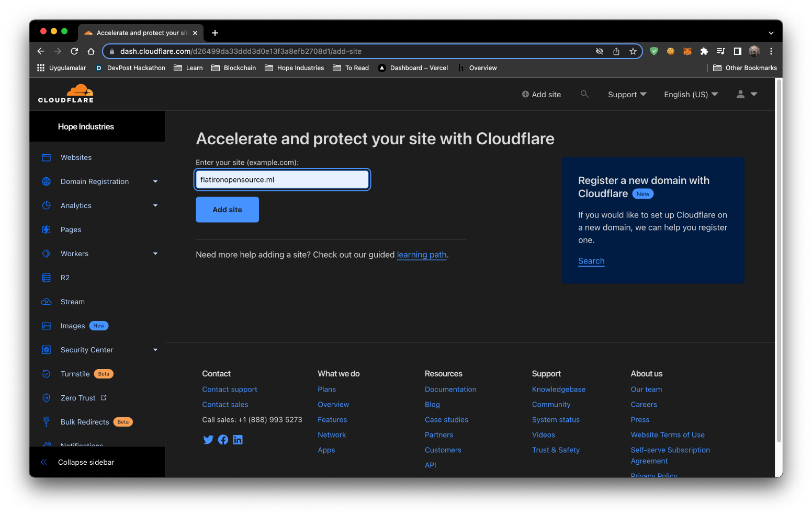Open the Support menu
The height and width of the screenshot is (516, 812).
coord(626,94)
